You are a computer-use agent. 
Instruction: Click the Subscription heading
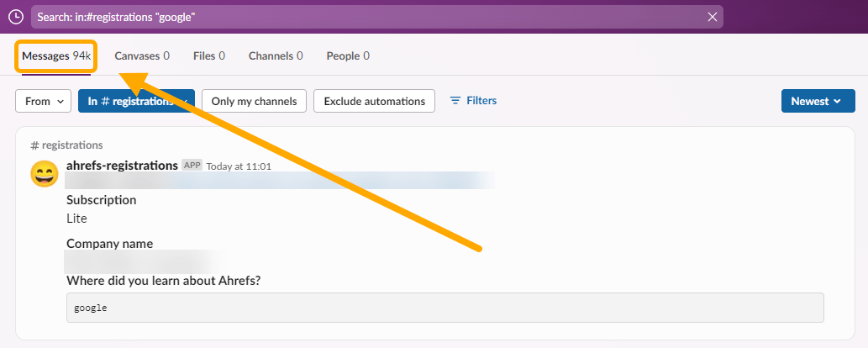pos(102,200)
